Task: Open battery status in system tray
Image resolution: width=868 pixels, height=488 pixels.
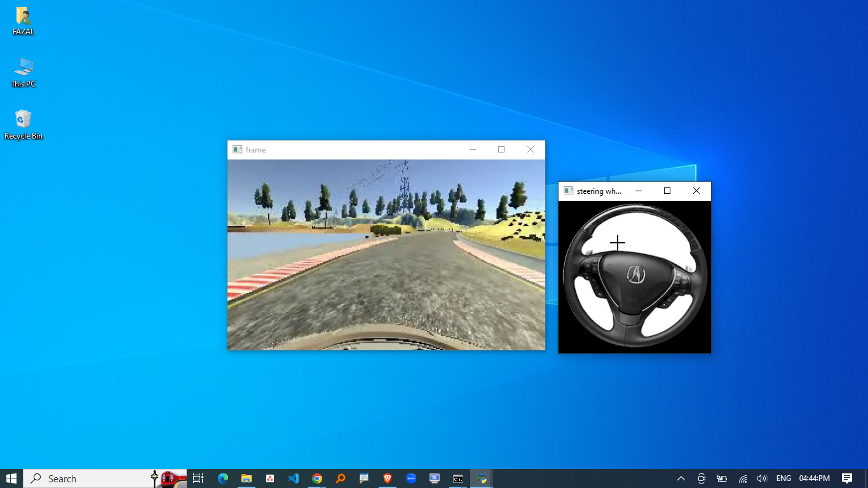Action: [x=722, y=478]
